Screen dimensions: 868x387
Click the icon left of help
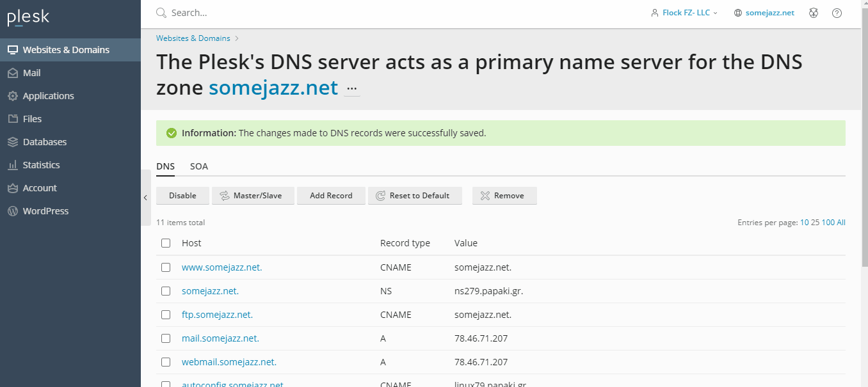point(814,13)
